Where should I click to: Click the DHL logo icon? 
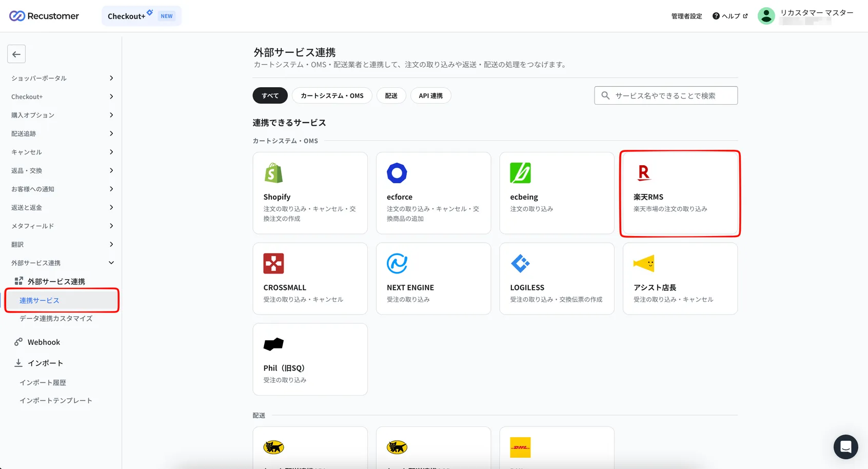click(520, 447)
